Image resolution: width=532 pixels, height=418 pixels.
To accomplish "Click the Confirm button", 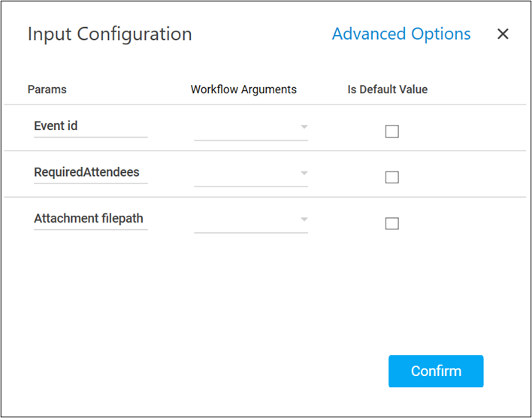I will coord(435,371).
